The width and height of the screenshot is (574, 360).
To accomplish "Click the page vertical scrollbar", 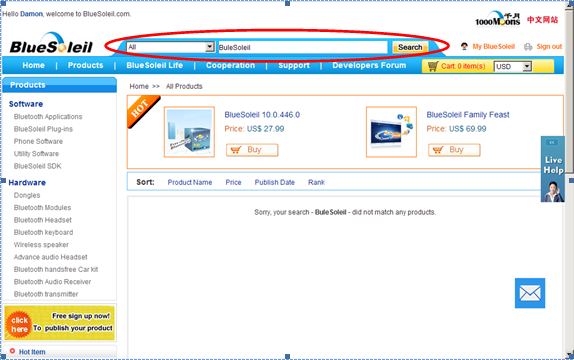I will point(569,179).
